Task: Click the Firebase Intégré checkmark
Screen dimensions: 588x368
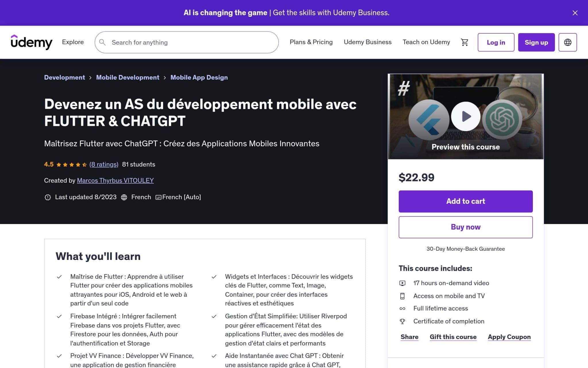Action: pyautogui.click(x=59, y=317)
